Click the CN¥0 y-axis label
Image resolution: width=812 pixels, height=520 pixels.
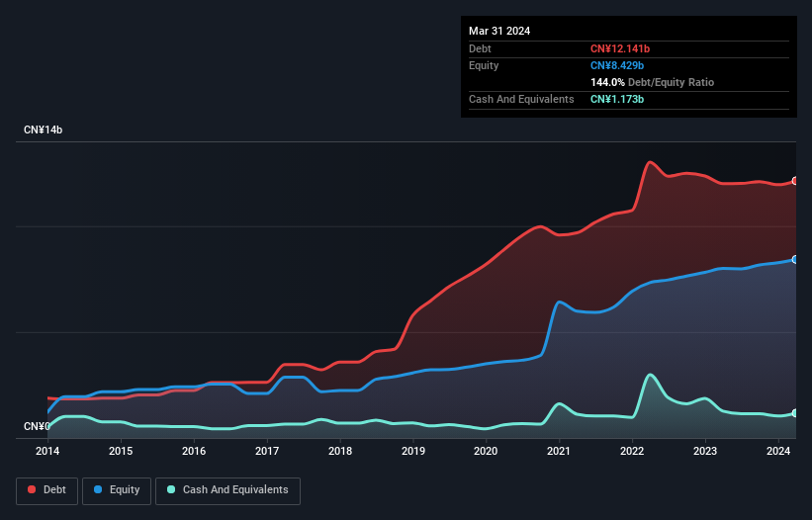click(x=37, y=426)
